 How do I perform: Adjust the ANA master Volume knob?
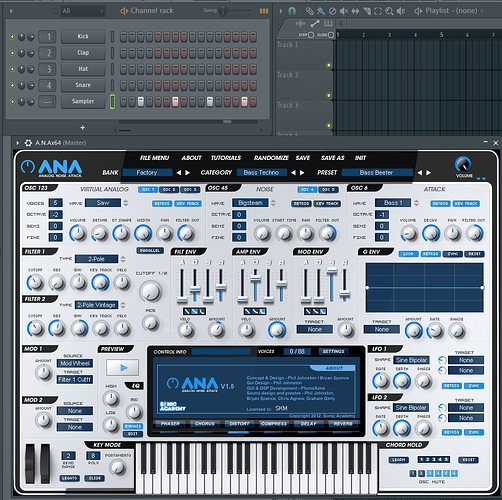point(463,164)
